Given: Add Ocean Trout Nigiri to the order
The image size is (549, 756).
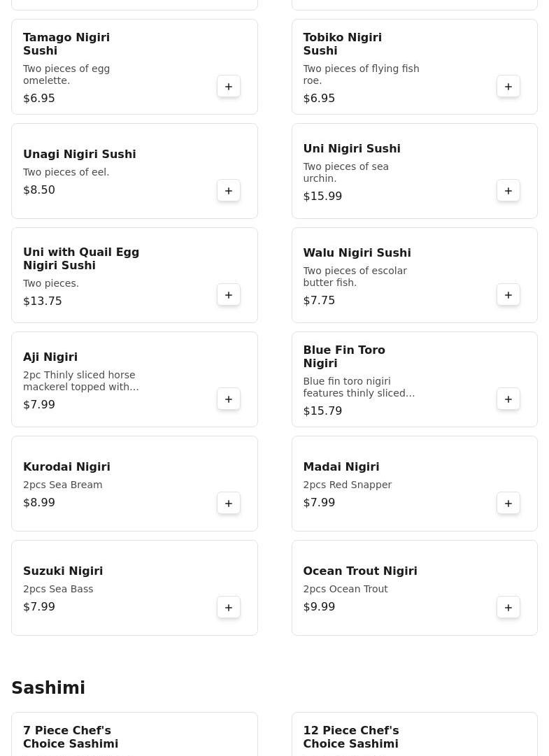Looking at the screenshot, I should pyautogui.click(x=508, y=608).
